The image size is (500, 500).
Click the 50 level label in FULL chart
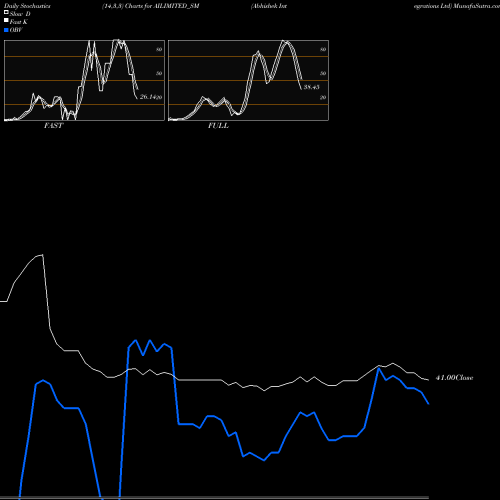click(323, 73)
